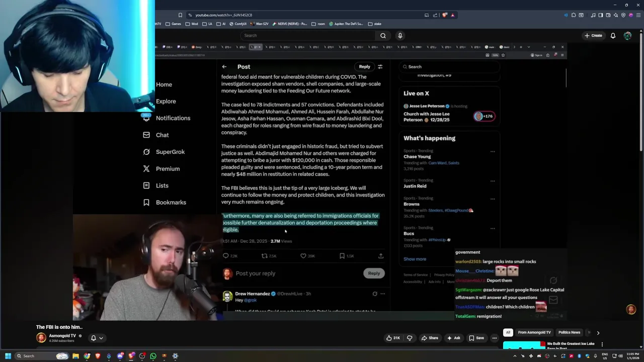Open the ComfyUI bookmark

click(x=238, y=24)
